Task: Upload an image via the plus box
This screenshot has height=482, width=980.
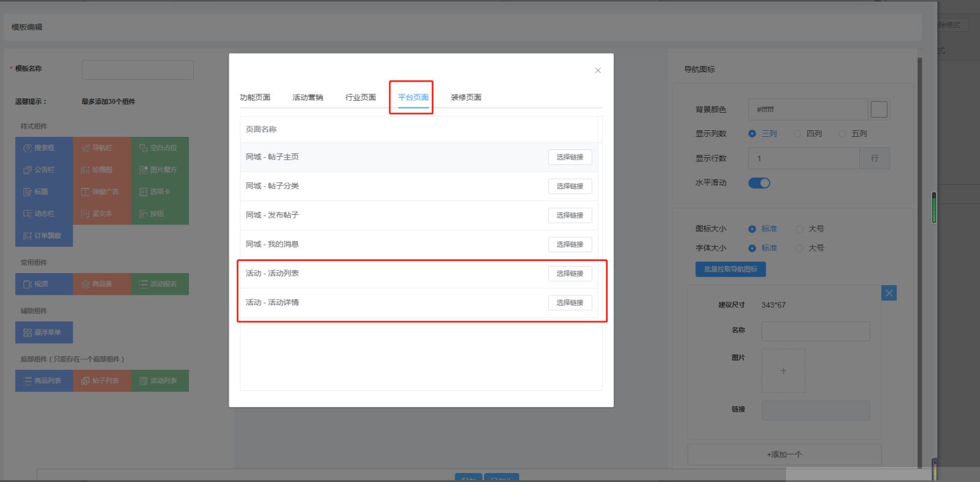Action: 784,371
